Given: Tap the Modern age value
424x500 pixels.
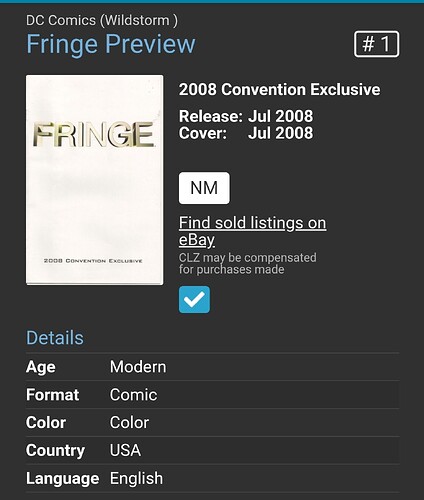Looking at the screenshot, I should (x=138, y=367).
